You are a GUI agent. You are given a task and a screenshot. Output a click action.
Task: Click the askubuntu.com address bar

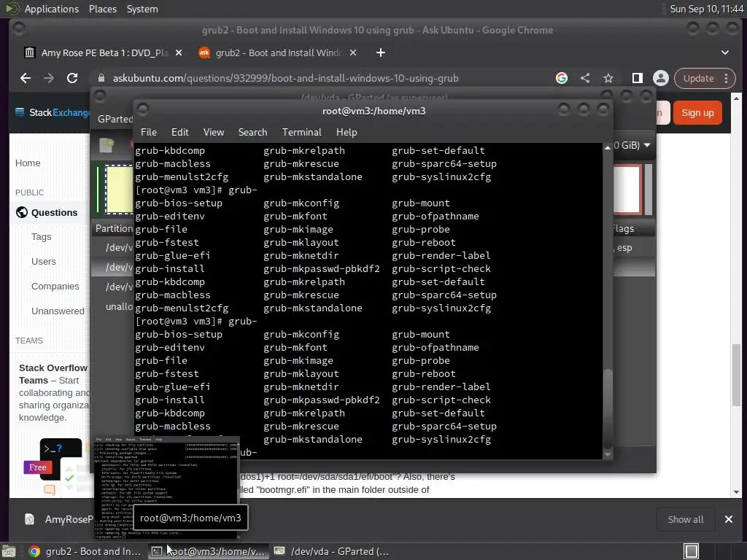pyautogui.click(x=286, y=78)
